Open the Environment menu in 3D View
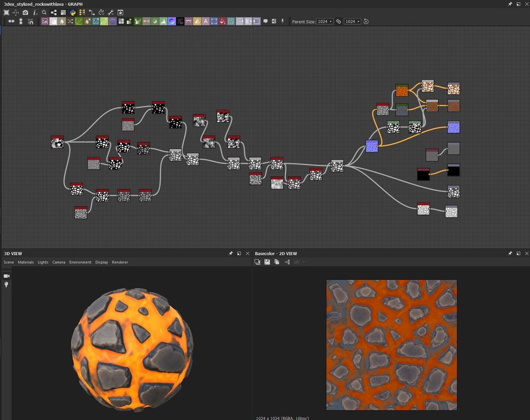 point(80,262)
